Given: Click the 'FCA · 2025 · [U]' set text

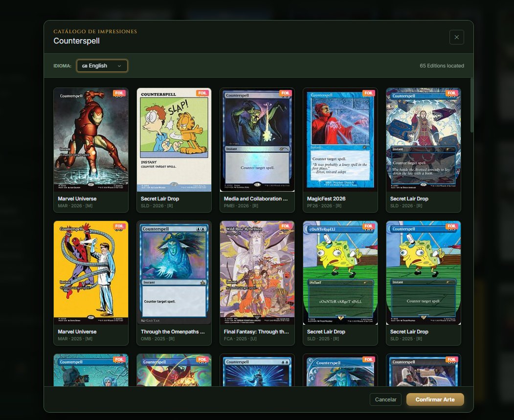Looking at the screenshot, I should [x=240, y=339].
